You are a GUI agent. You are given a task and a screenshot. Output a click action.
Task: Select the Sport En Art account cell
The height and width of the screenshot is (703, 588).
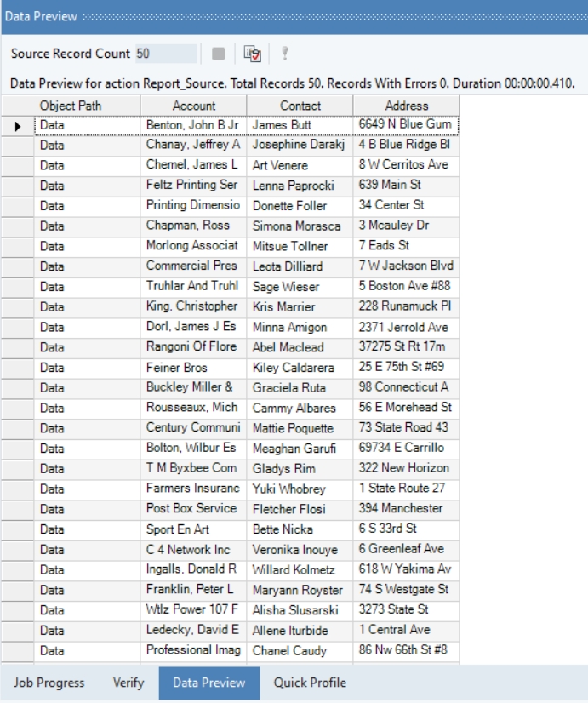pyautogui.click(x=193, y=529)
